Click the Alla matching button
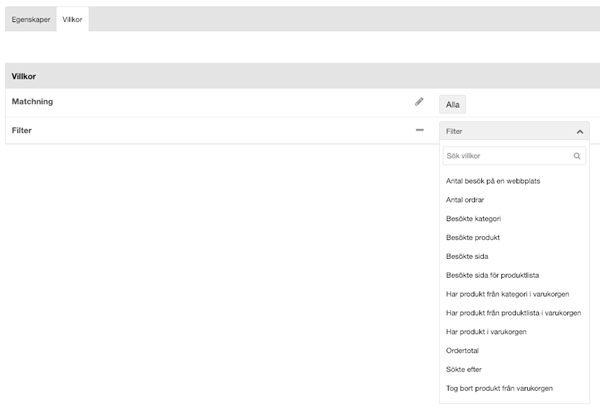The image size is (600, 414). click(453, 104)
